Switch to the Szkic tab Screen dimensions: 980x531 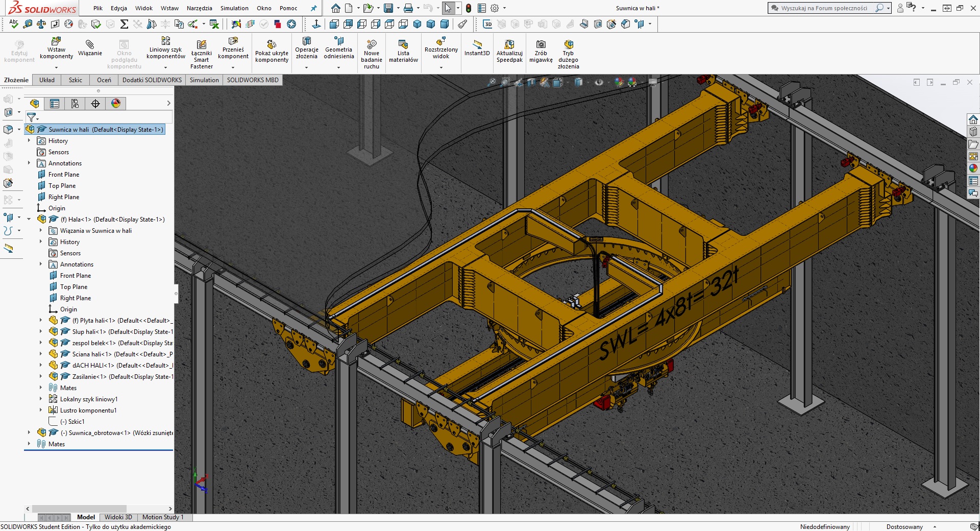[76, 80]
